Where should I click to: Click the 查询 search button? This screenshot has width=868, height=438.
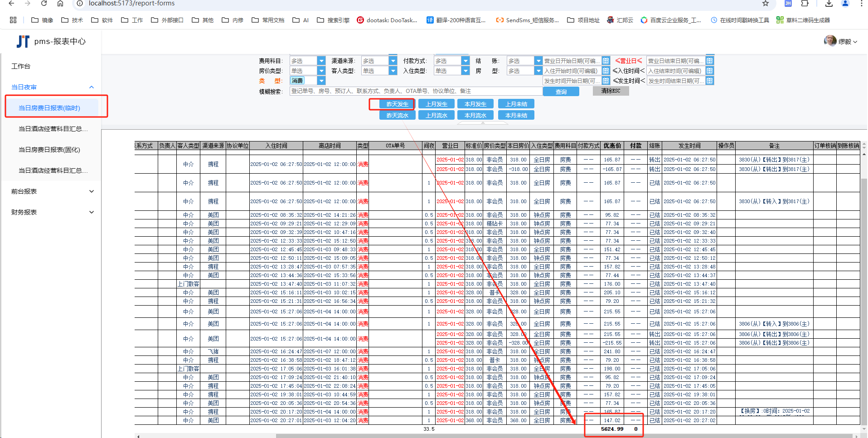point(561,92)
